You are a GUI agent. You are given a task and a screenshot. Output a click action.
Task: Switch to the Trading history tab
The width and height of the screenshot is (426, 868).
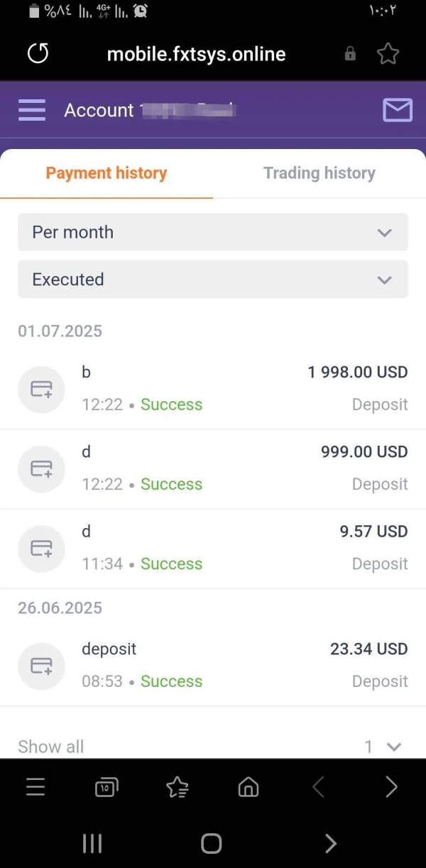[x=319, y=173]
